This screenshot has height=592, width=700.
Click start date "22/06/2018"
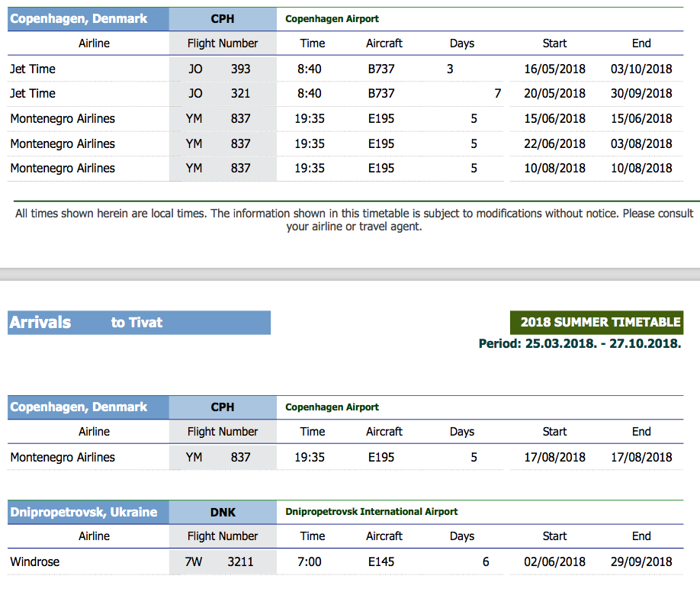(x=554, y=143)
